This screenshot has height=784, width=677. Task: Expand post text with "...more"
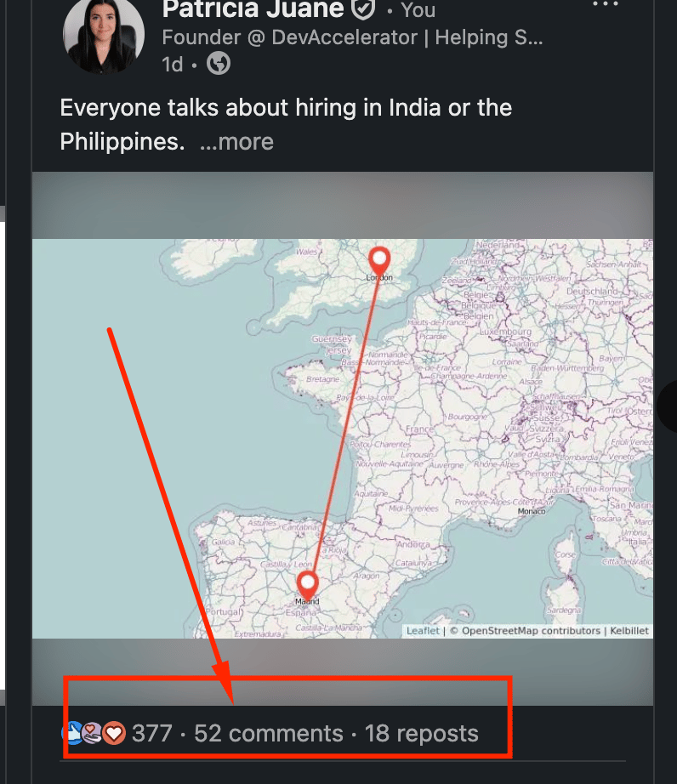tap(236, 142)
